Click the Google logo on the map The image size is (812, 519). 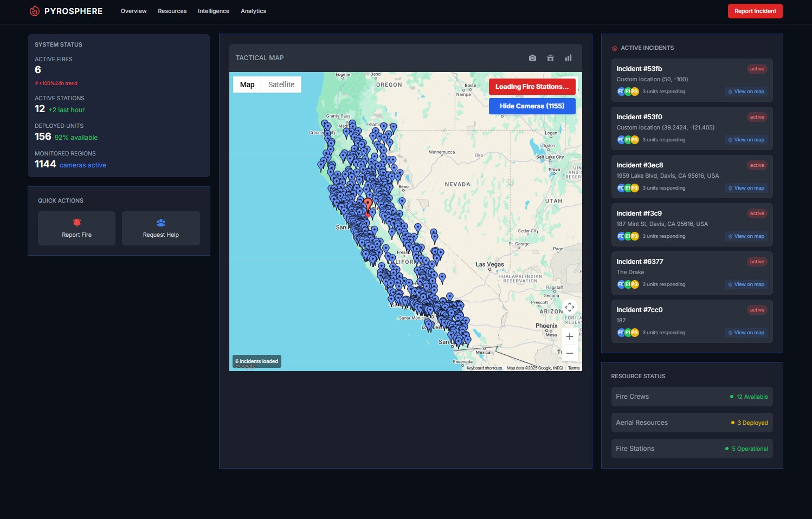click(x=244, y=366)
